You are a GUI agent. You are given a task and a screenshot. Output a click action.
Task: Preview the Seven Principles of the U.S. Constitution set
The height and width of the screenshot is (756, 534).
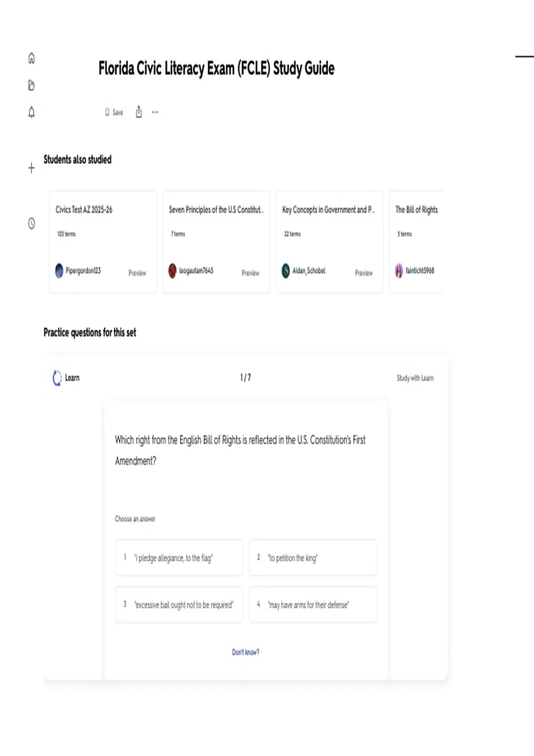251,273
